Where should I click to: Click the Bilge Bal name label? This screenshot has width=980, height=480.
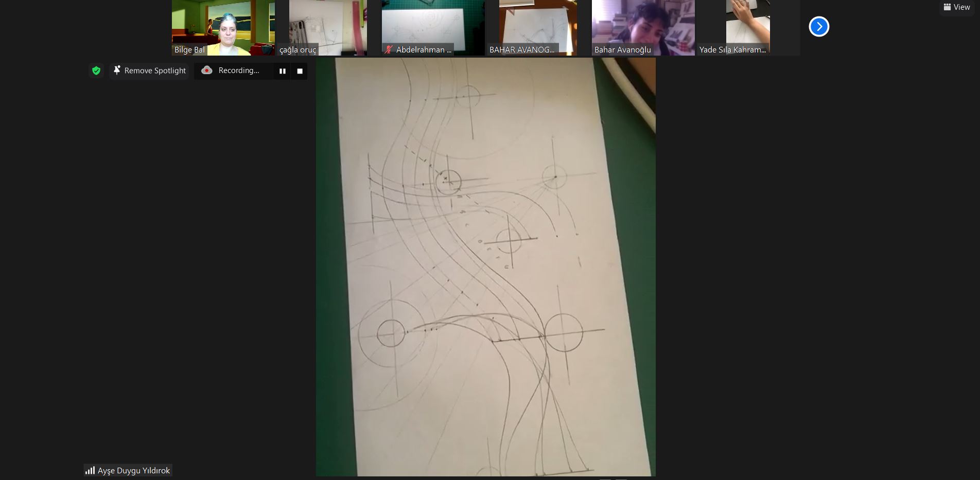(x=189, y=50)
